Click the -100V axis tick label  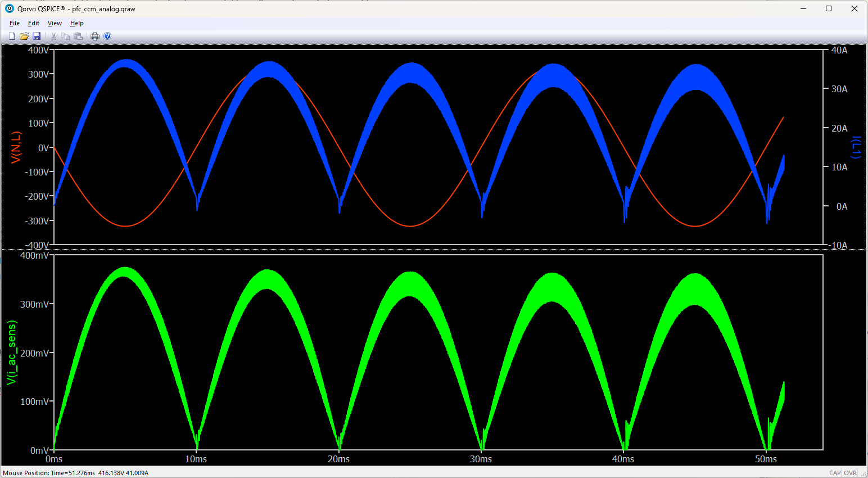tap(37, 172)
